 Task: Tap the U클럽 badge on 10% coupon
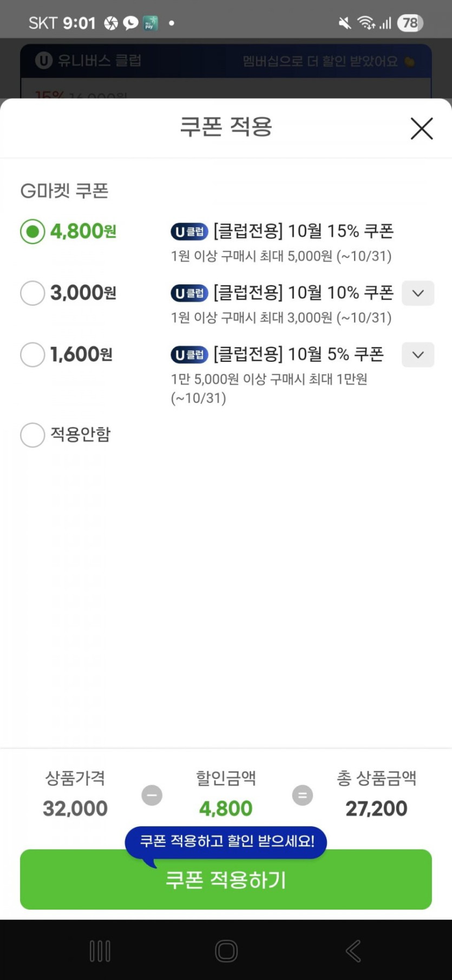pyautogui.click(x=189, y=293)
